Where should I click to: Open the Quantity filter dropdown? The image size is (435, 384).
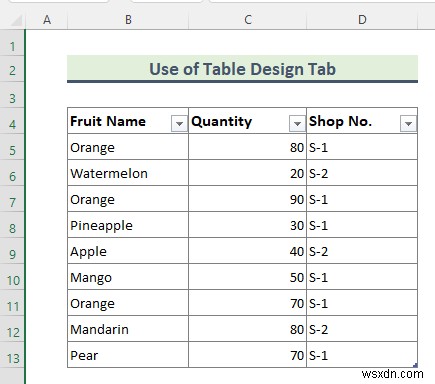coord(297,124)
